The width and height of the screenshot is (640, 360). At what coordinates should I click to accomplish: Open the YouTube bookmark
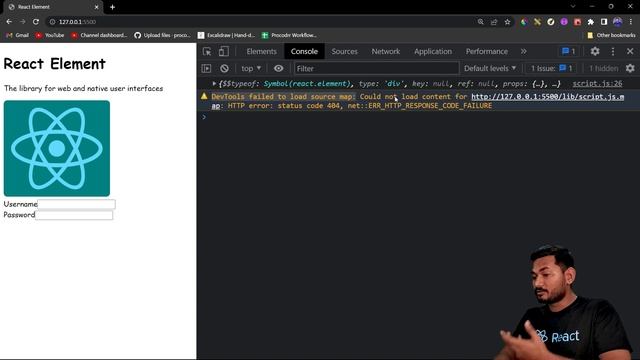tap(50, 36)
